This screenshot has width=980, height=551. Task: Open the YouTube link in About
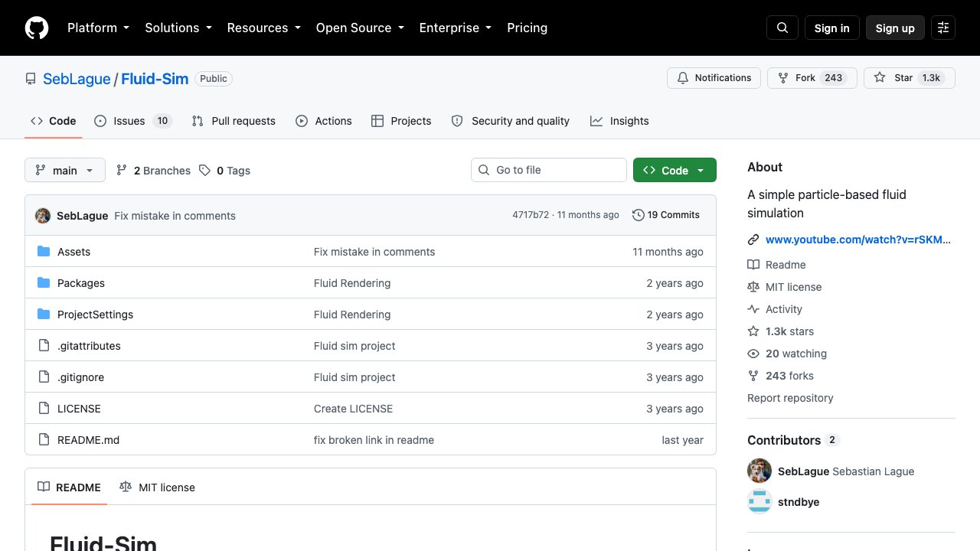[858, 240]
